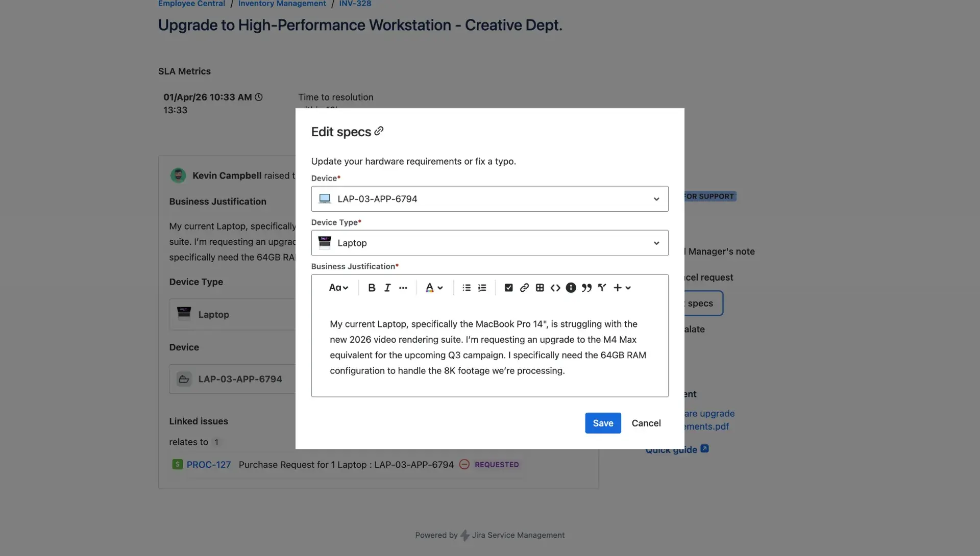The width and height of the screenshot is (980, 556).
Task: Add a quote block to the text
Action: point(586,287)
